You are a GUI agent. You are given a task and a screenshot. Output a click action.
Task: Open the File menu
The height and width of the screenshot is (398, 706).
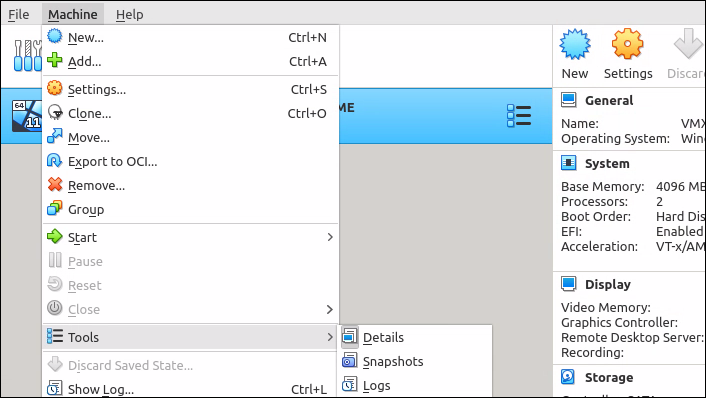click(19, 14)
